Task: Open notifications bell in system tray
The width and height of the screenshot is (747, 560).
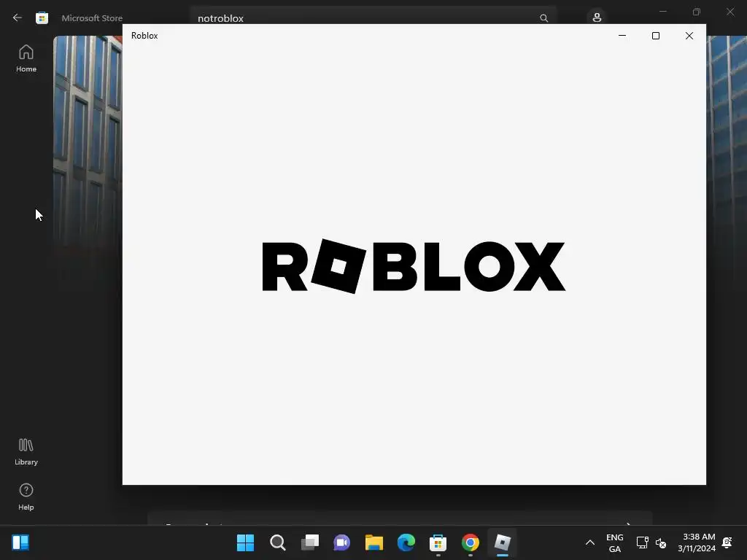Action: point(727,542)
